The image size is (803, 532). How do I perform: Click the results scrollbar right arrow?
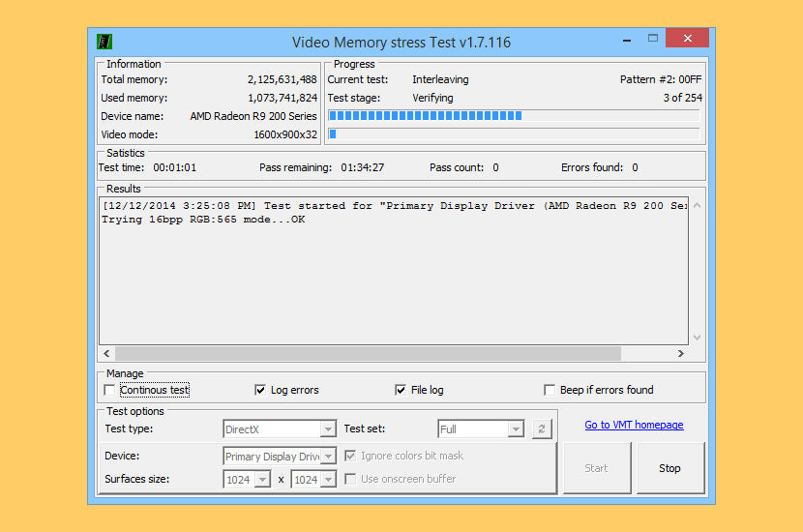tap(681, 354)
